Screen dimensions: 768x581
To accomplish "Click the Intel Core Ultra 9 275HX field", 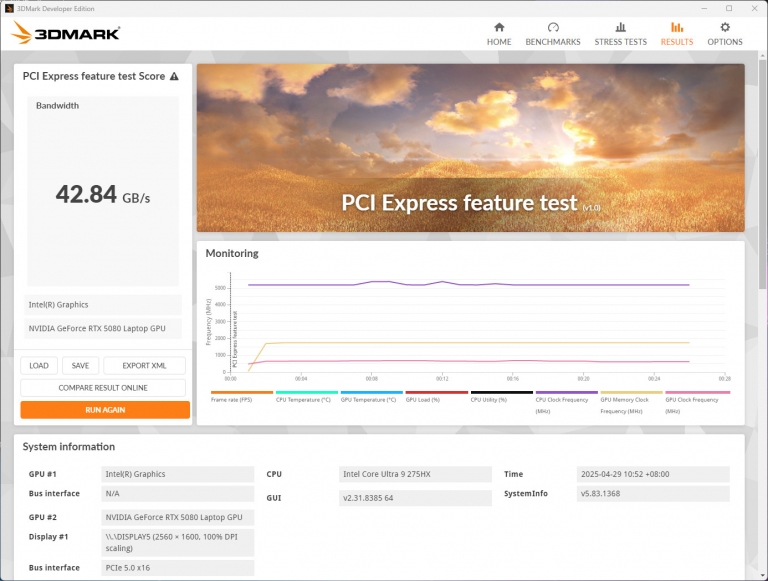I will point(415,474).
